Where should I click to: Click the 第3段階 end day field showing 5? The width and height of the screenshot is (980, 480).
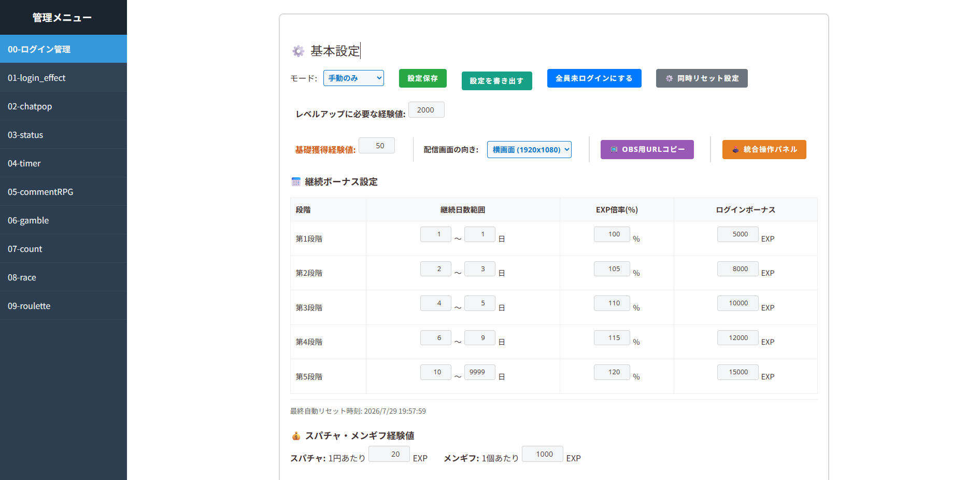[x=480, y=303]
